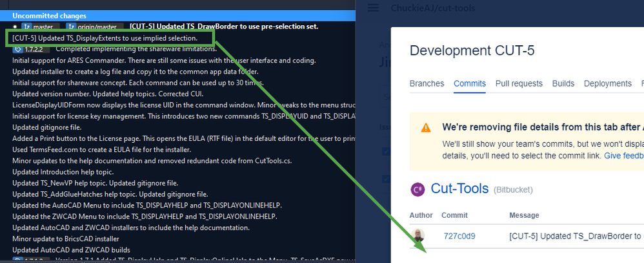Select the Uncommitted changes row

[177, 16]
